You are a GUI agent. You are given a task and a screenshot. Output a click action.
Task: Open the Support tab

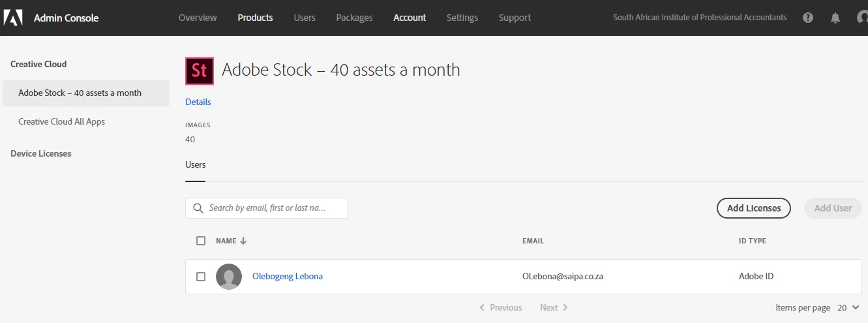pos(515,18)
